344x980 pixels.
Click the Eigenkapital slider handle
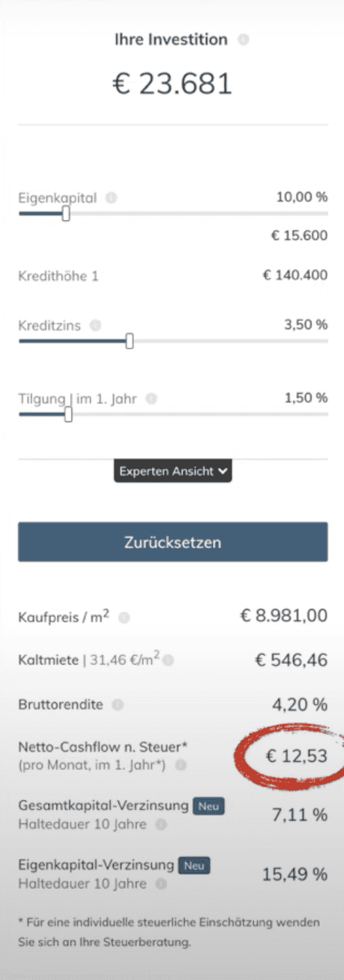(x=66, y=215)
